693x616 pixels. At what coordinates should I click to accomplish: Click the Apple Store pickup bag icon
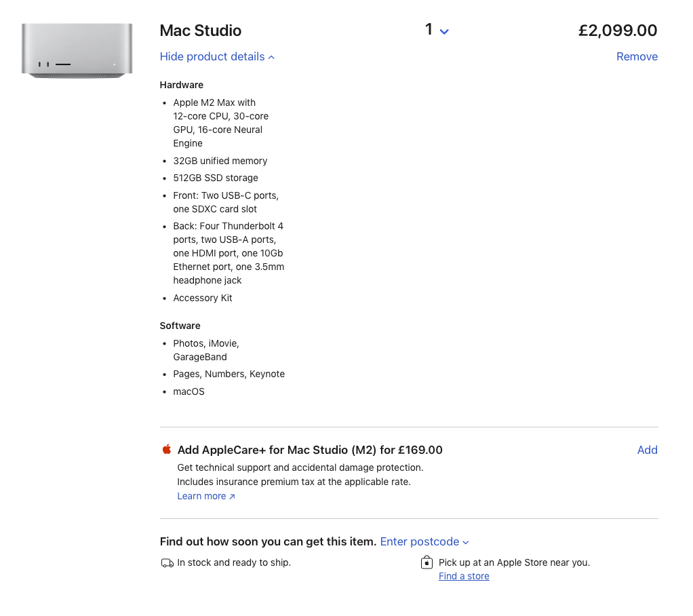pos(427,562)
